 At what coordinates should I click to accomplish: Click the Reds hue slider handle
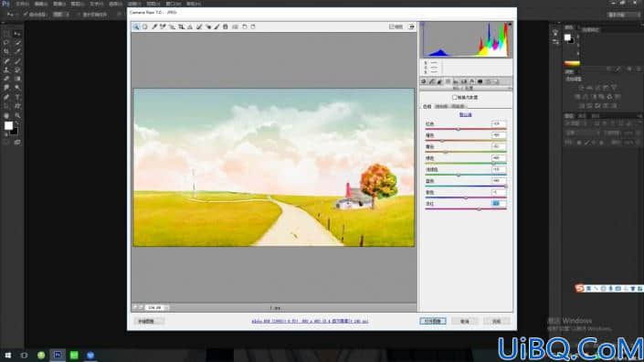[459, 129]
